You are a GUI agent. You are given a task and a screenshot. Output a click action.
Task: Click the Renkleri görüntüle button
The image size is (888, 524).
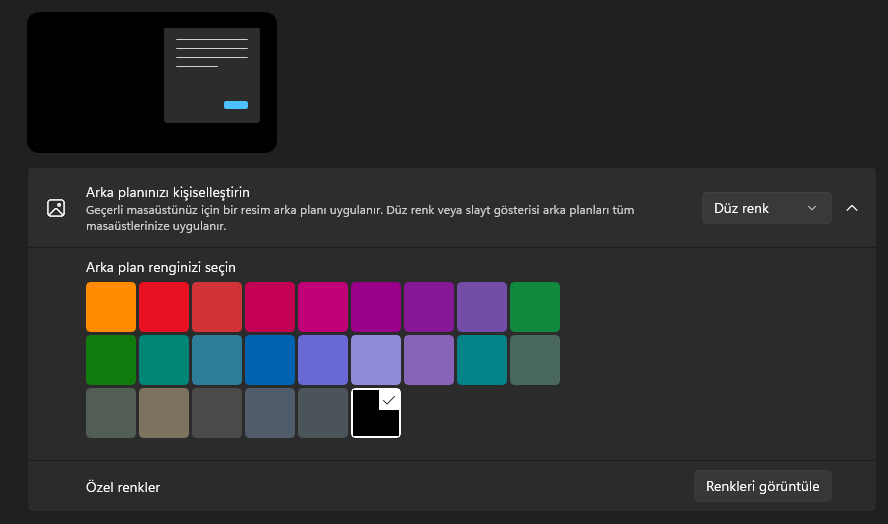[762, 486]
